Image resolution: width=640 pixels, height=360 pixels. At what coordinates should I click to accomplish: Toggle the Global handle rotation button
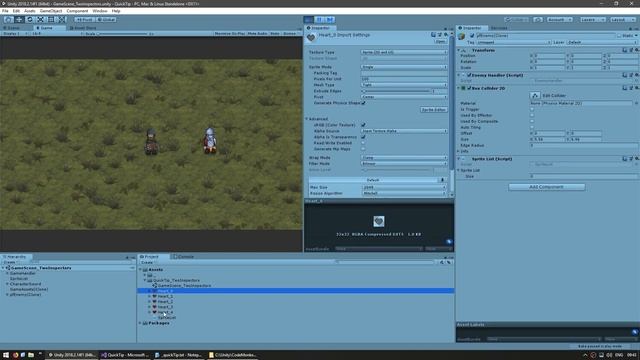106,20
